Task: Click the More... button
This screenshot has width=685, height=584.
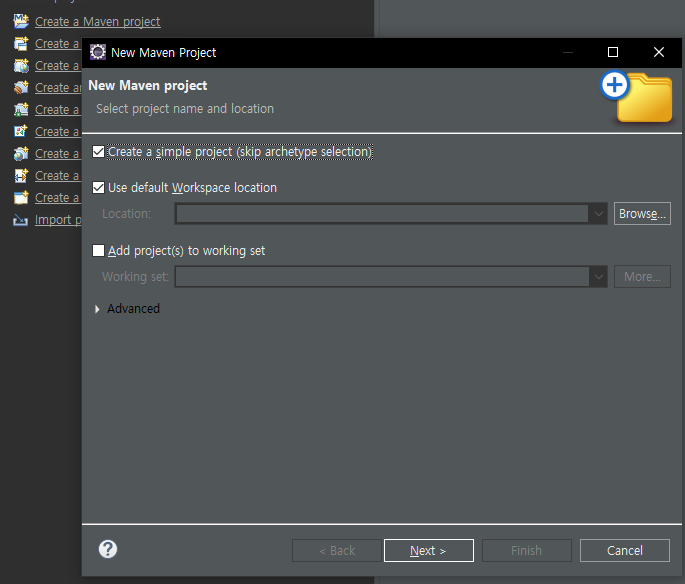Action: [642, 276]
